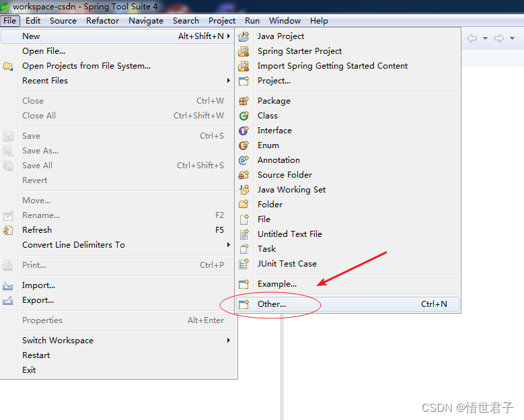Image resolution: width=524 pixels, height=420 pixels.
Task: Click the Annotation @ icon
Action: coord(244,160)
